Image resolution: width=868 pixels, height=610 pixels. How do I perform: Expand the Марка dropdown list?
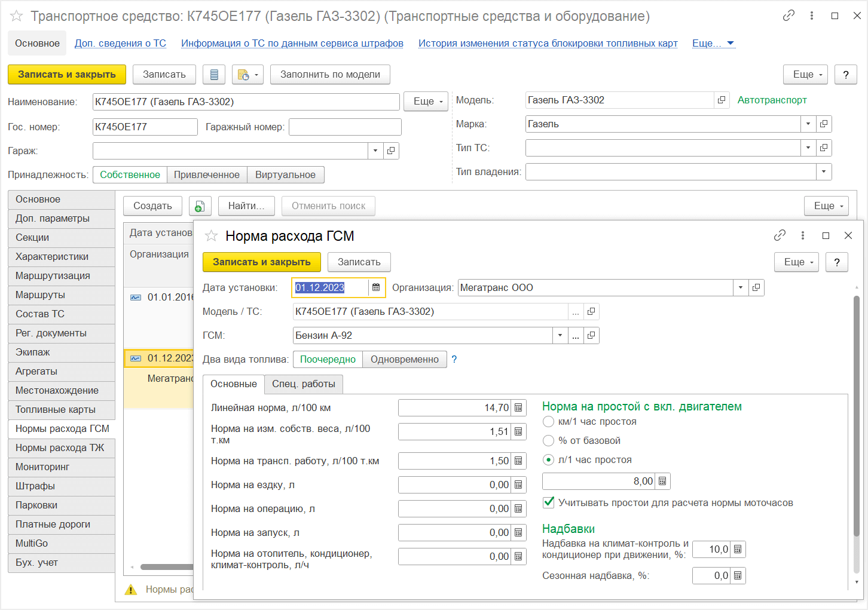[x=808, y=124]
